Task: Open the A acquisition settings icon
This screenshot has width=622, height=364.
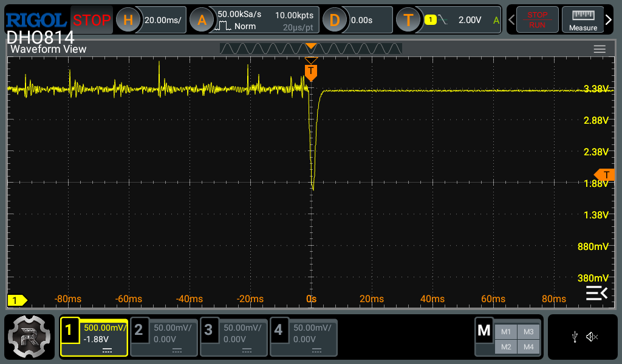Action: (x=202, y=20)
